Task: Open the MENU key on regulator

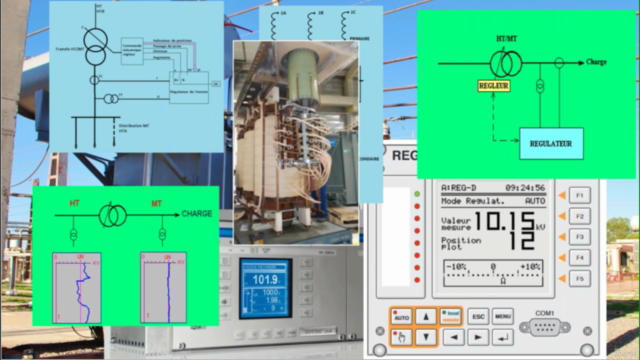Action: click(x=503, y=317)
